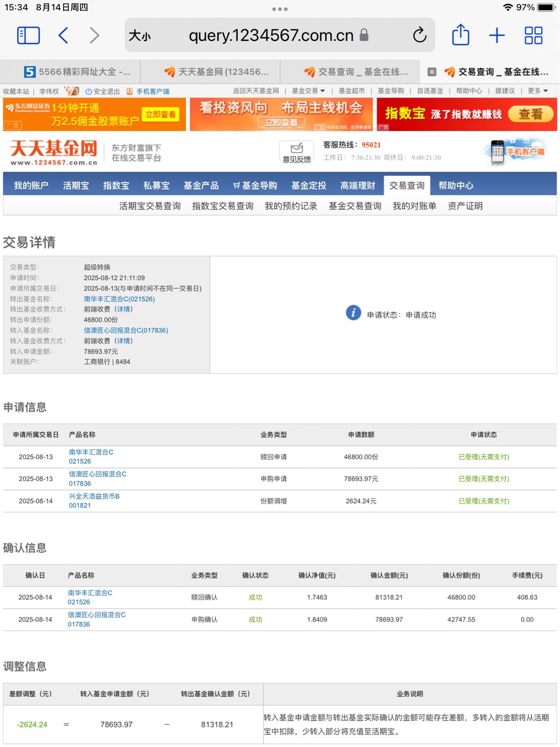Click 安全退出 logout link

[102, 91]
